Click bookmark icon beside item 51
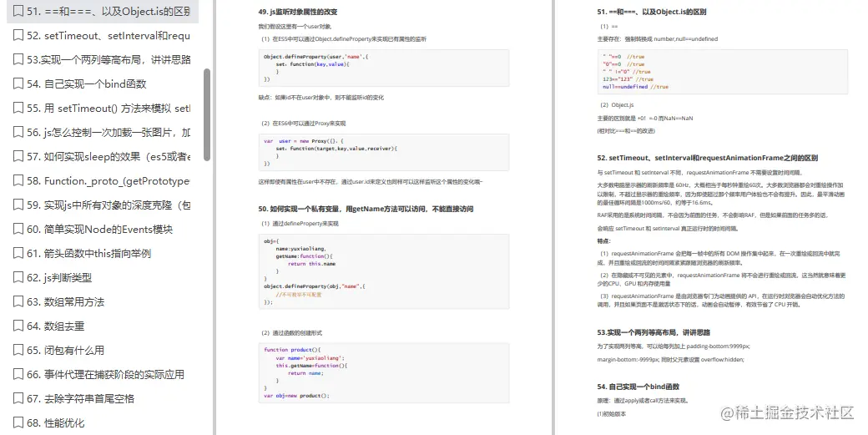 [x=18, y=11]
